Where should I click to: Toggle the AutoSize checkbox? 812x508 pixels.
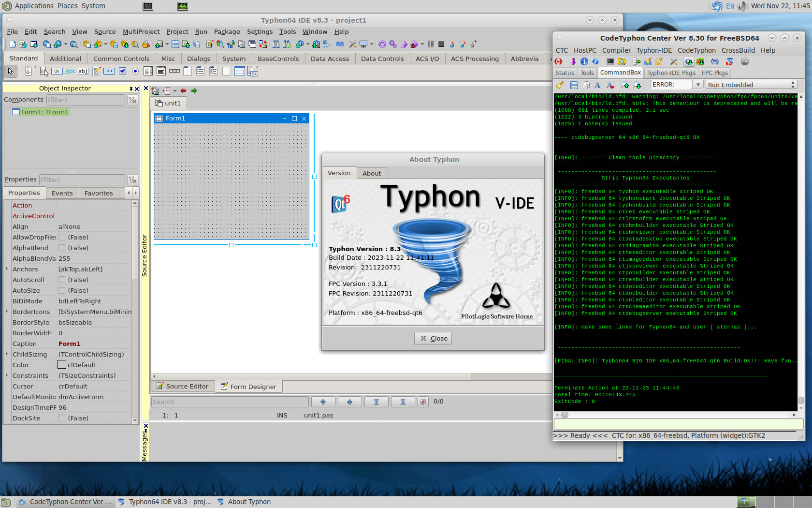(62, 290)
